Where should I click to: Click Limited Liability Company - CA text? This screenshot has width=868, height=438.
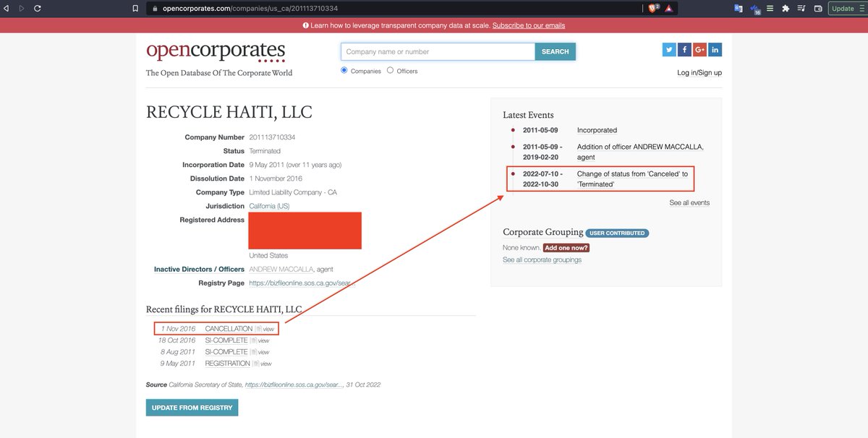pos(293,192)
